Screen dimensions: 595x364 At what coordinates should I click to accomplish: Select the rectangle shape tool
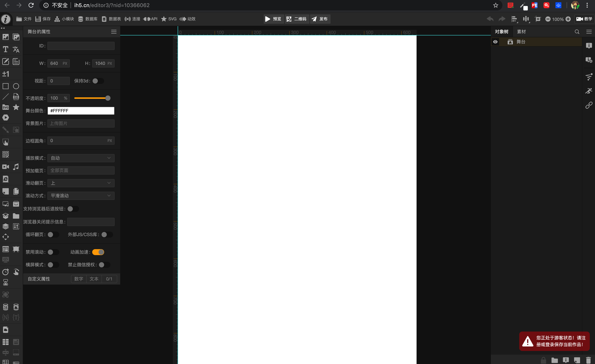pyautogui.click(x=5, y=86)
